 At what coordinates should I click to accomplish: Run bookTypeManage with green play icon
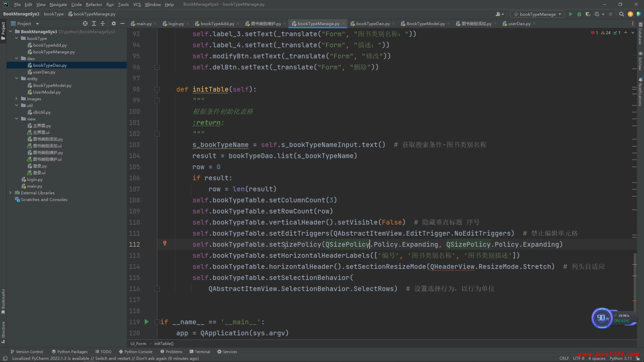pyautogui.click(x=571, y=14)
